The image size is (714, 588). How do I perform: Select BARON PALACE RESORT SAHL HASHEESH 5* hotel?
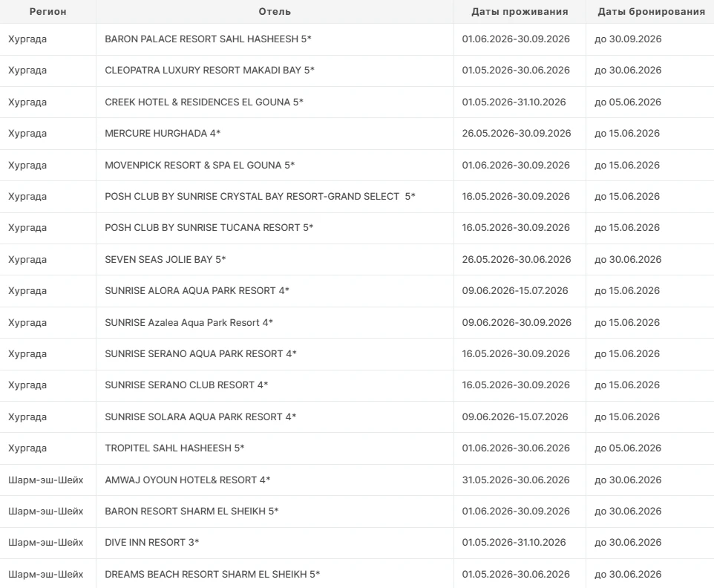tap(208, 39)
